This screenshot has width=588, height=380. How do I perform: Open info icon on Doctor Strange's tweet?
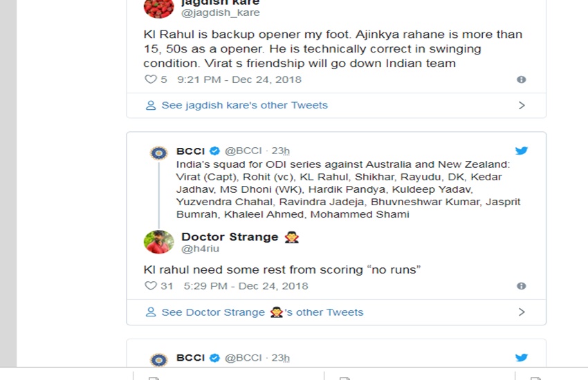tap(522, 286)
